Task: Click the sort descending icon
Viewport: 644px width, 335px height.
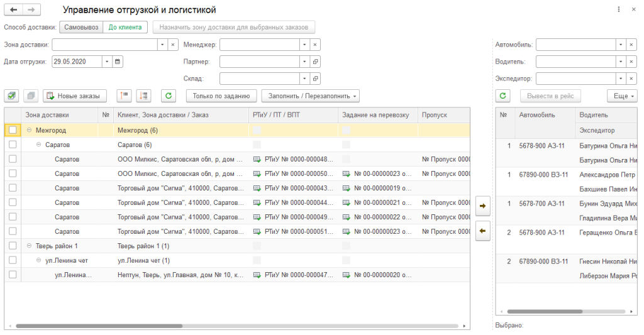Action: (143, 96)
